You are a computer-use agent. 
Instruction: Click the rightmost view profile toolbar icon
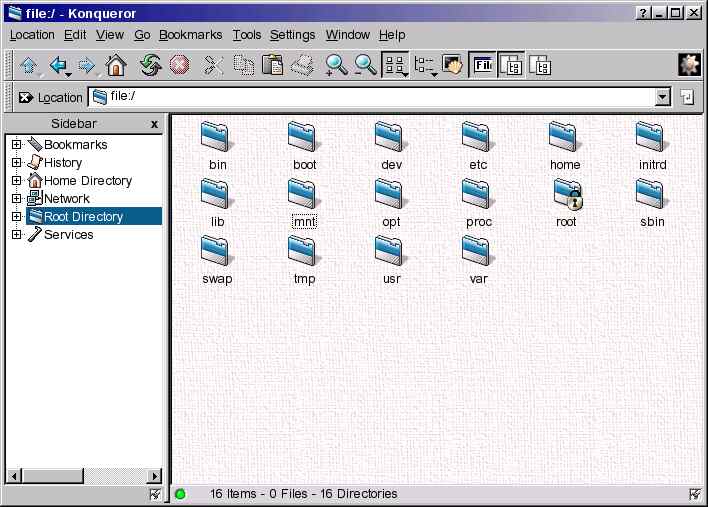(540, 65)
